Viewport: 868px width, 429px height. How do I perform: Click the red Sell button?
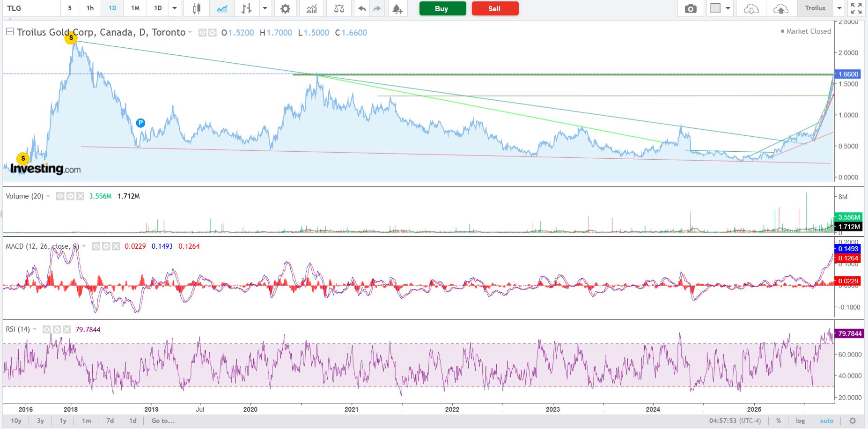(495, 8)
